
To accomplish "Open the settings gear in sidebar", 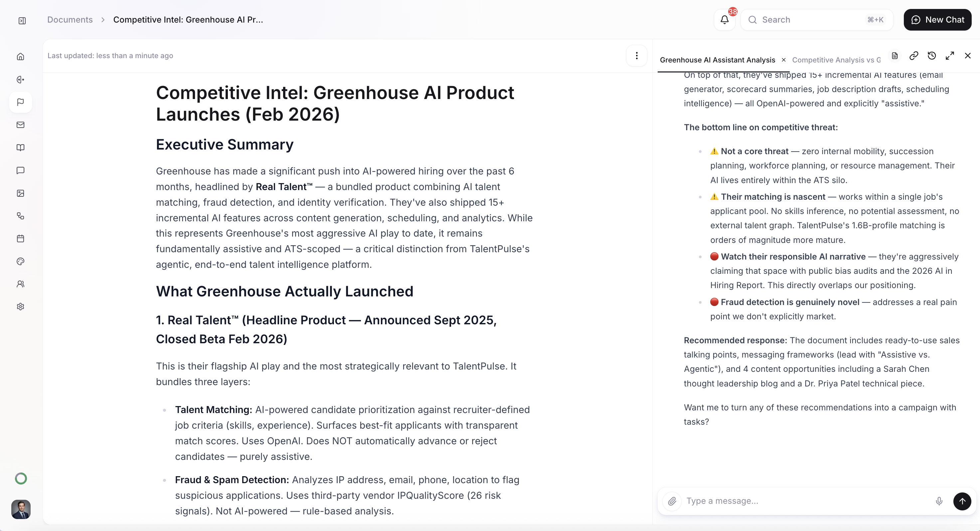I will (x=21, y=306).
